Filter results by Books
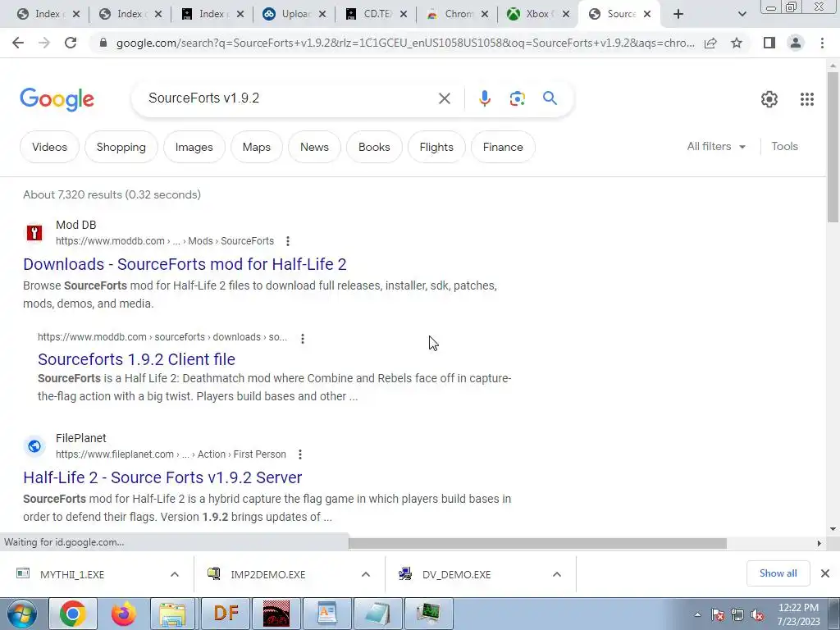840x630 pixels. click(374, 147)
